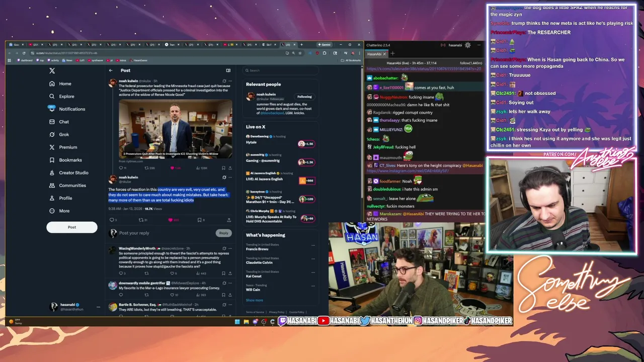Open Profile in X sidebar
Image resolution: width=644 pixels, height=362 pixels.
(x=60, y=198)
